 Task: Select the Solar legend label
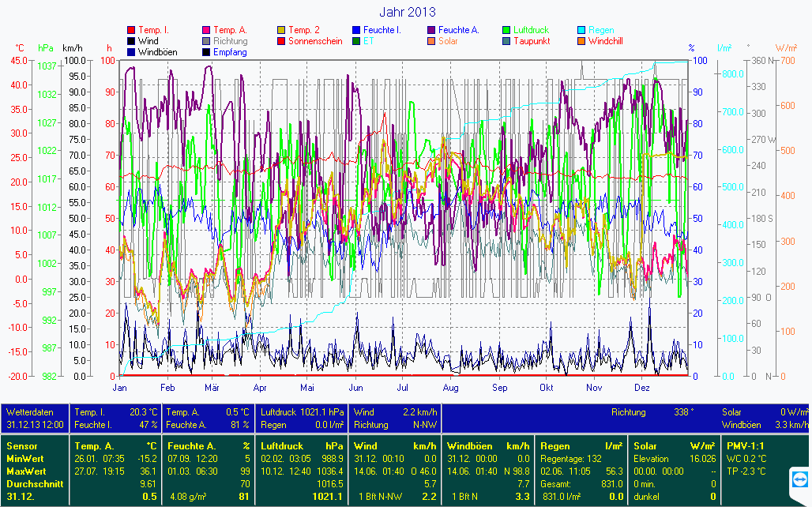point(448,41)
